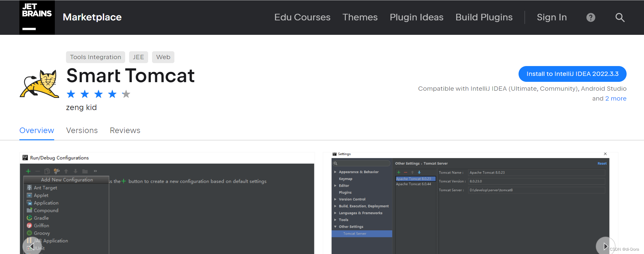This screenshot has height=254, width=644.
Task: Click the JetBrains logo
Action: point(37,17)
